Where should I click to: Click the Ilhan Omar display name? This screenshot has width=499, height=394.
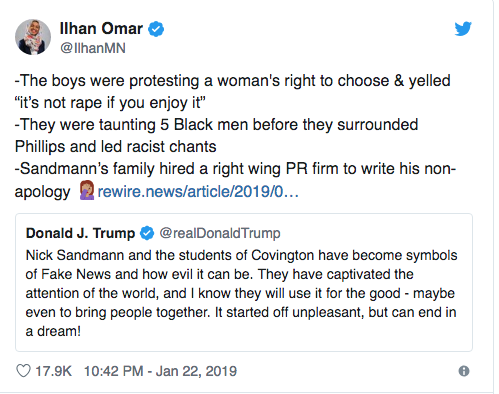point(101,28)
